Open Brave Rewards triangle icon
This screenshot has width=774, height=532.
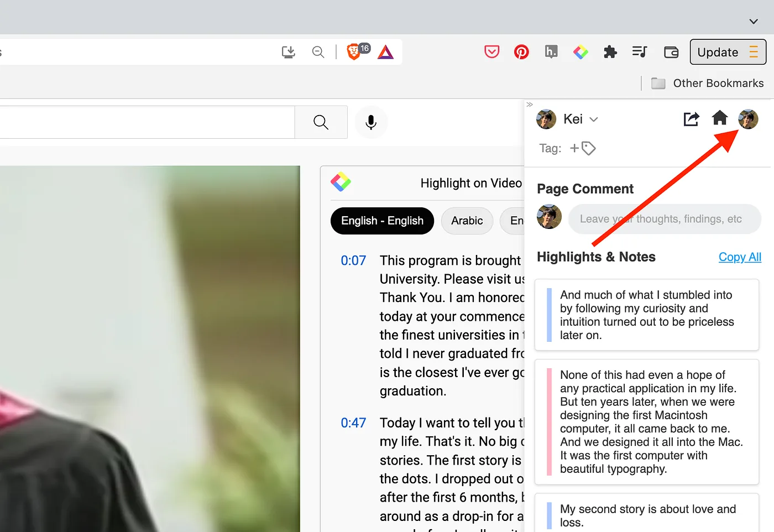pos(385,52)
